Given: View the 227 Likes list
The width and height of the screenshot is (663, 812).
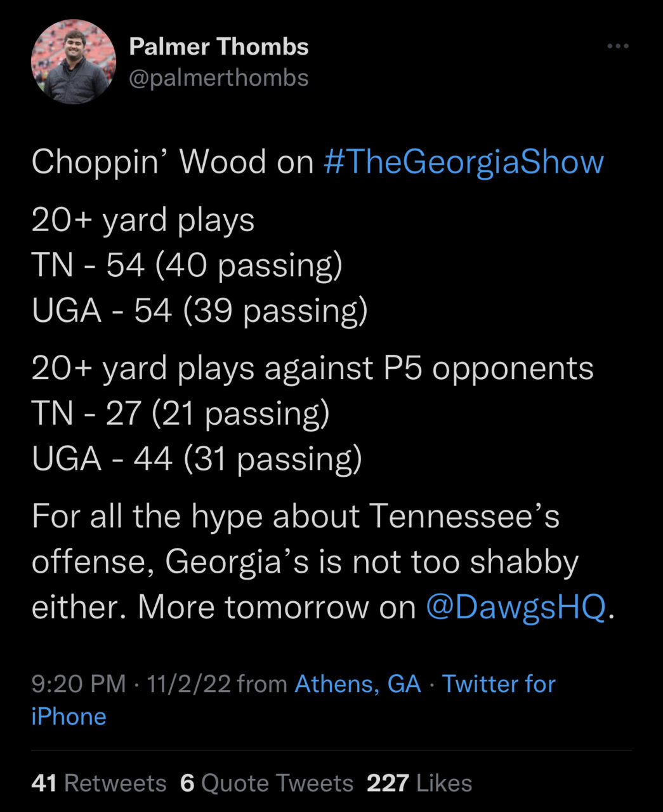Looking at the screenshot, I should click(419, 783).
